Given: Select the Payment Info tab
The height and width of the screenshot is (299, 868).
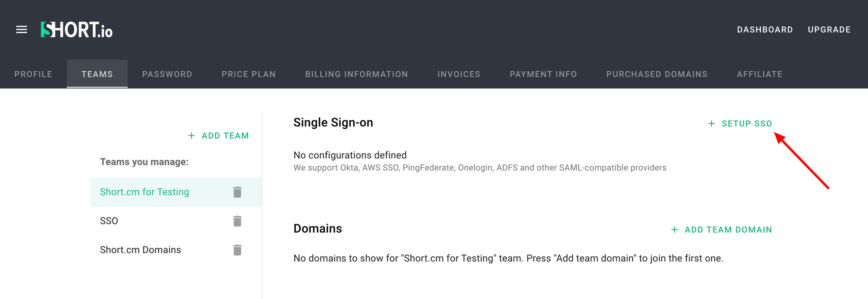Looking at the screenshot, I should pyautogui.click(x=543, y=74).
